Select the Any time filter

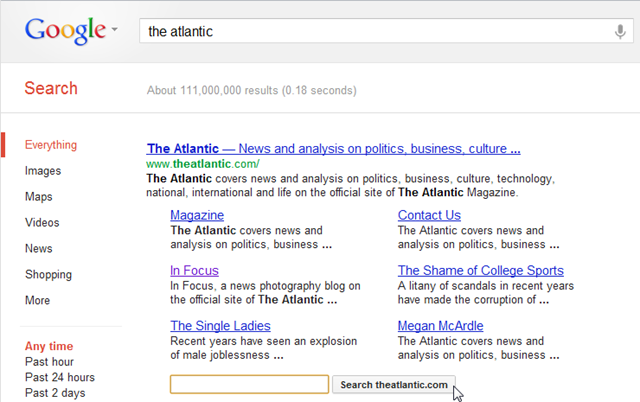[x=49, y=346]
